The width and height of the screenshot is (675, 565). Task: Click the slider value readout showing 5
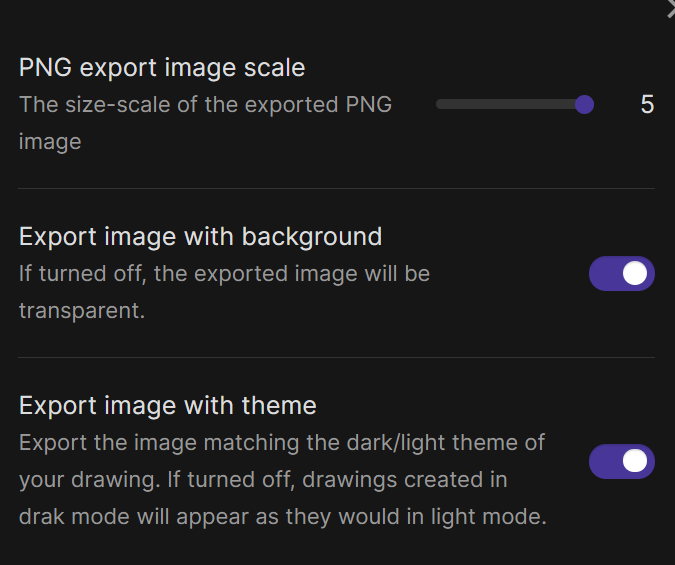click(647, 105)
